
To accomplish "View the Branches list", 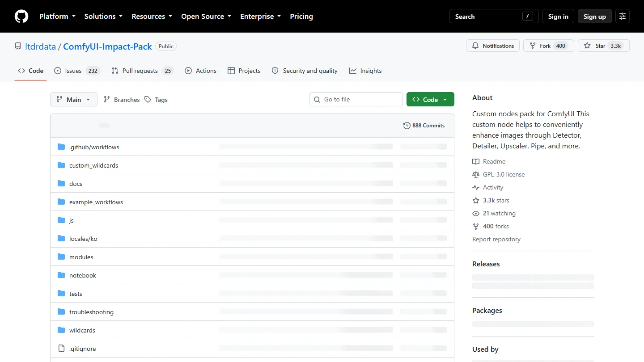I will click(x=122, y=100).
